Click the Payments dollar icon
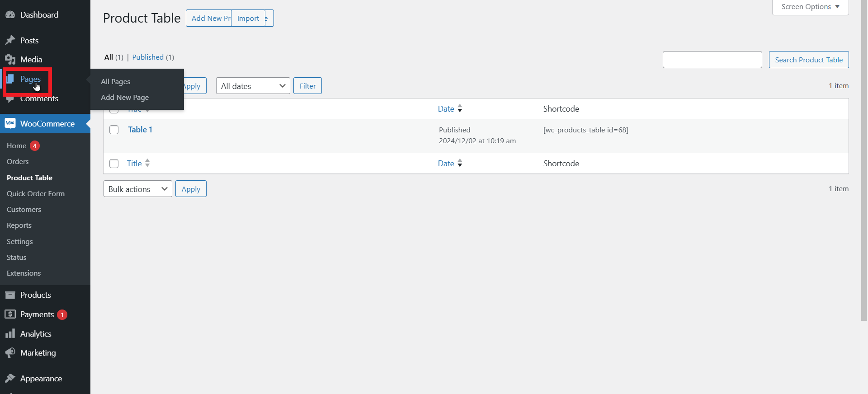Image resolution: width=868 pixels, height=394 pixels. pyautogui.click(x=10, y=314)
